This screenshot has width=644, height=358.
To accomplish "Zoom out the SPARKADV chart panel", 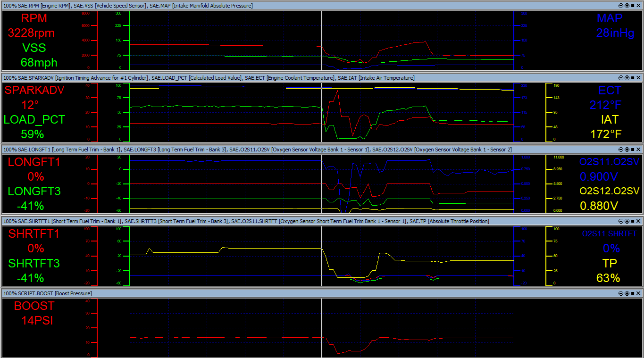I will pyautogui.click(x=621, y=78).
